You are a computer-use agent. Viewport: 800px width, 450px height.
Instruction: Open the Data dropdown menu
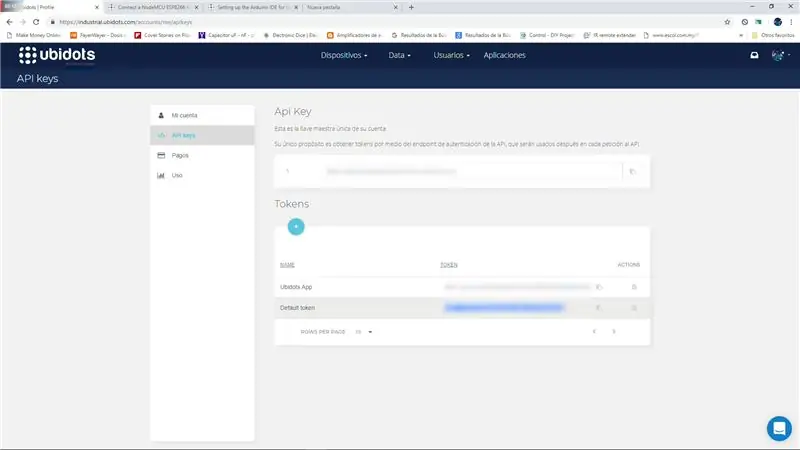coord(399,55)
